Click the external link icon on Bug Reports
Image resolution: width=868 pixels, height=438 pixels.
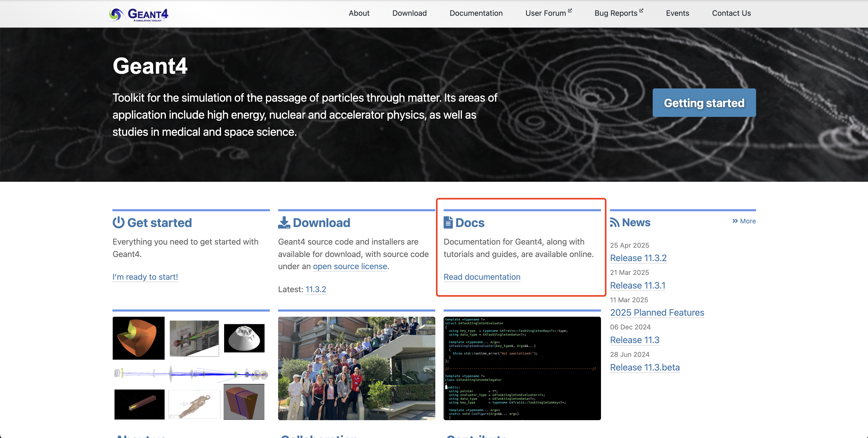tap(641, 10)
